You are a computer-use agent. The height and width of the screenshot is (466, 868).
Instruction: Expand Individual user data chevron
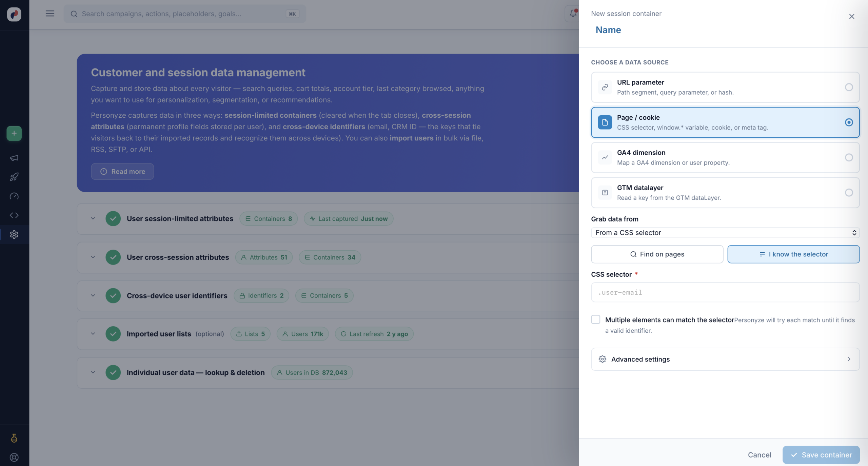93,372
